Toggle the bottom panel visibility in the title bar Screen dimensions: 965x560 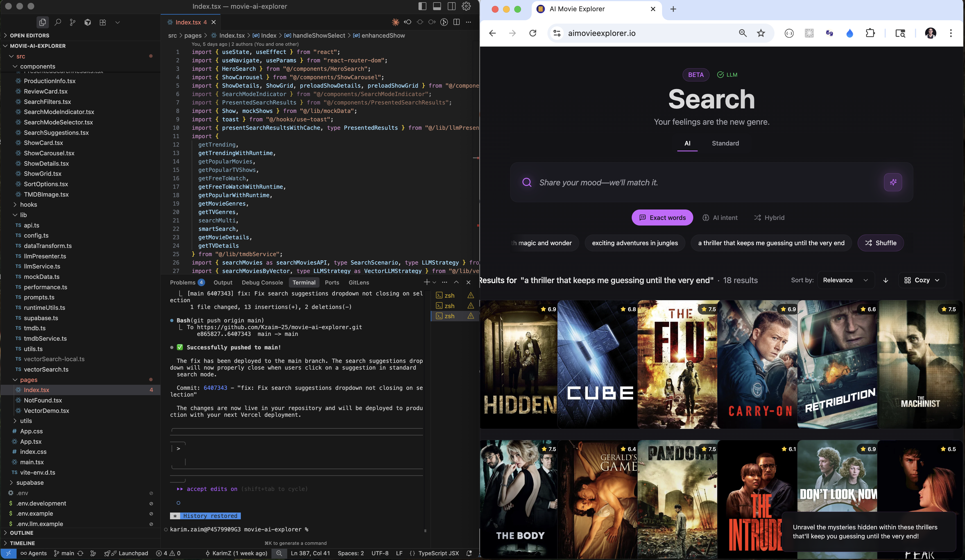436,6
